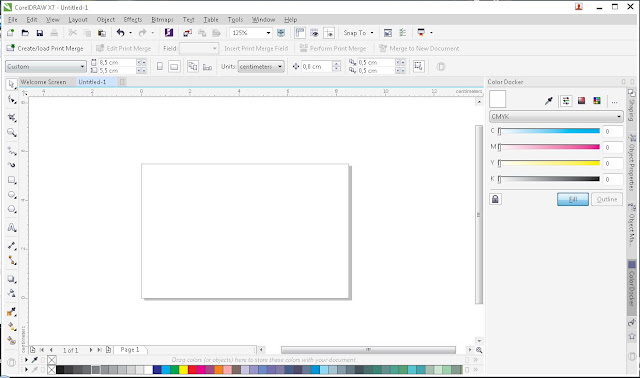
Task: Click the eyedropper in Color Docker
Action: (x=549, y=101)
